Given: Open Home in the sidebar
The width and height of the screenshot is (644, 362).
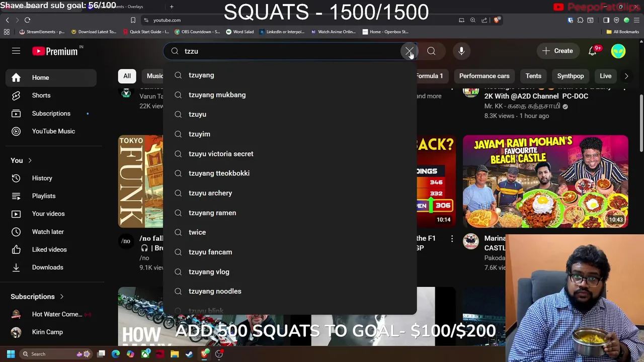Looking at the screenshot, I should click(x=51, y=77).
